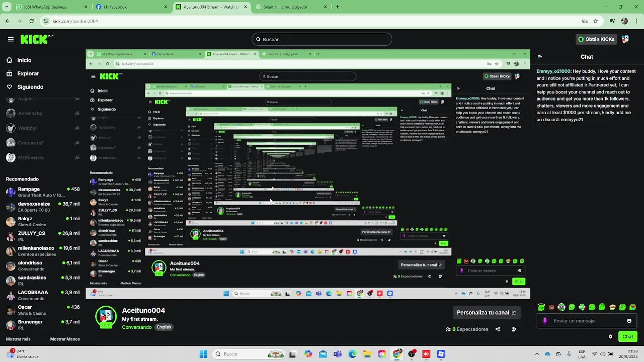The height and width of the screenshot is (362, 644).
Task: Open Siguiendo in the sidebar
Action: pos(25,86)
